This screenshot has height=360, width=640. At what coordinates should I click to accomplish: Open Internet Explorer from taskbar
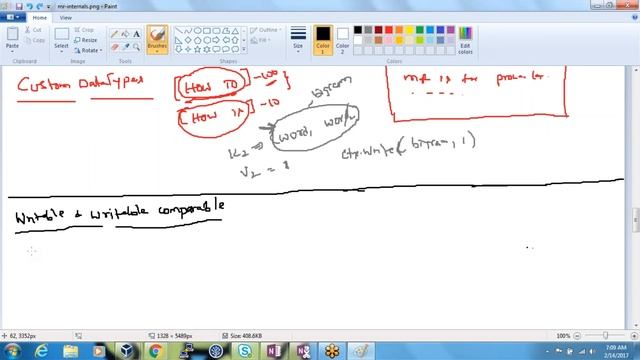[x=42, y=351]
